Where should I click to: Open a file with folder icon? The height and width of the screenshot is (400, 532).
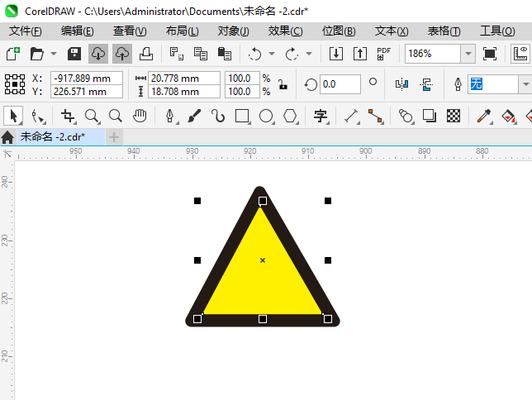point(36,54)
